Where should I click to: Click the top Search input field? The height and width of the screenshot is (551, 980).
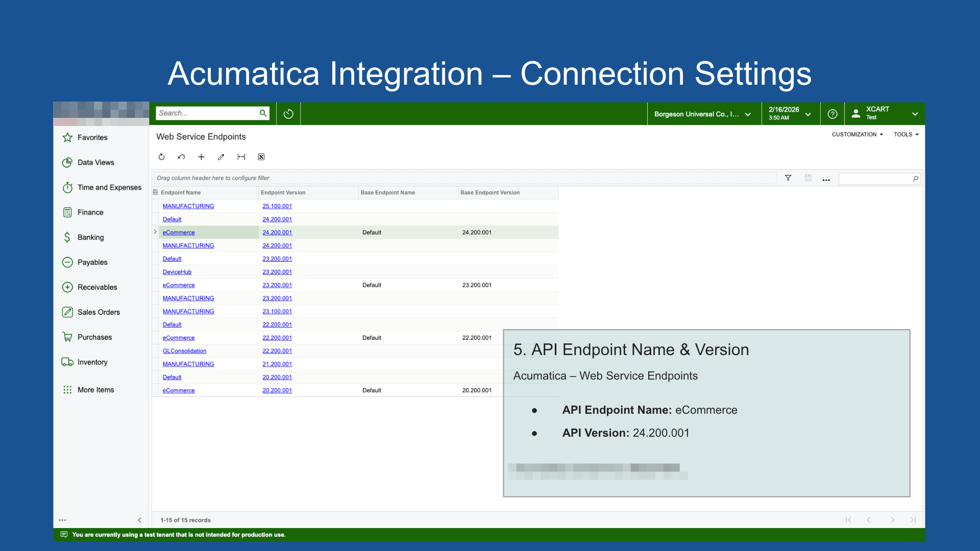(x=207, y=113)
